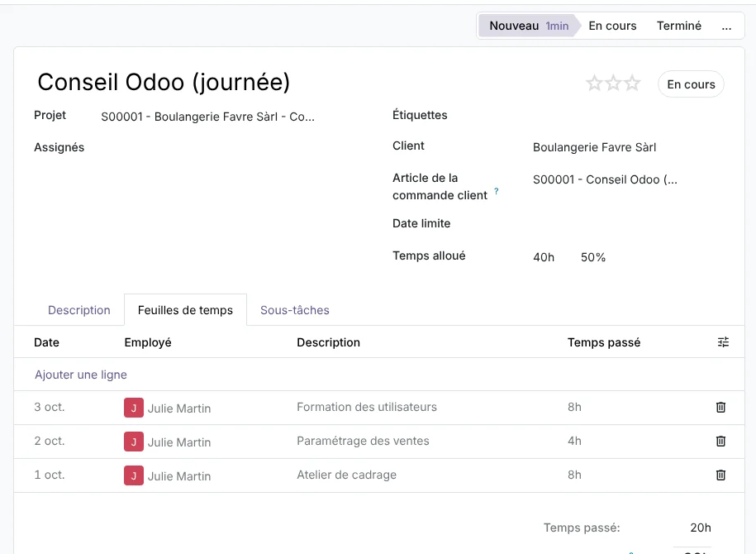Sort by the Date column header
Viewport: 756px width, 554px height.
(47, 342)
